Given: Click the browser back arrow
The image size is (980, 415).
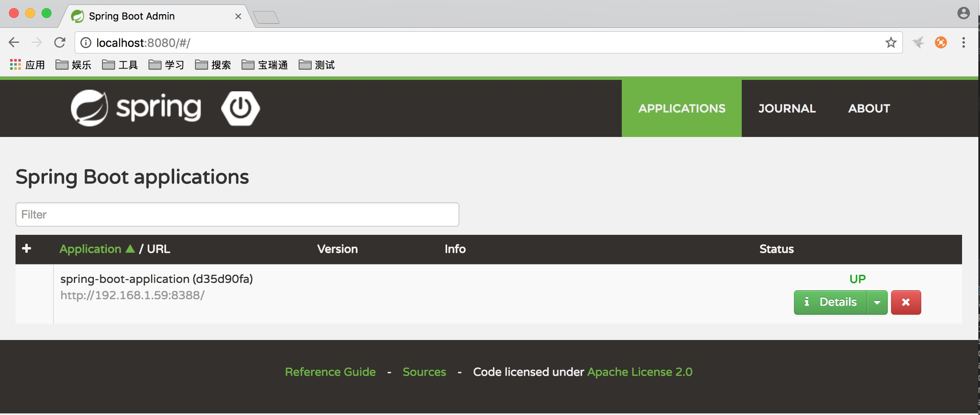Looking at the screenshot, I should click(14, 42).
